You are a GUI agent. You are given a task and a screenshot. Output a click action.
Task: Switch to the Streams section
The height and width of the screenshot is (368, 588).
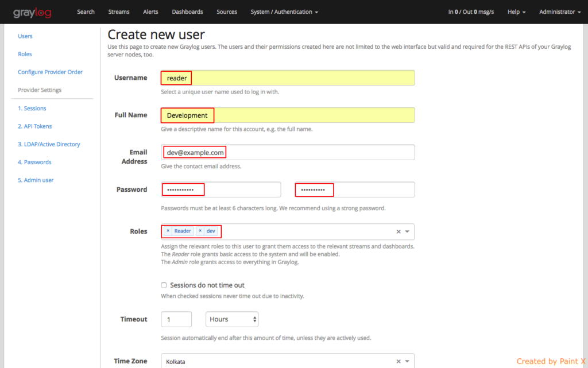(x=118, y=11)
